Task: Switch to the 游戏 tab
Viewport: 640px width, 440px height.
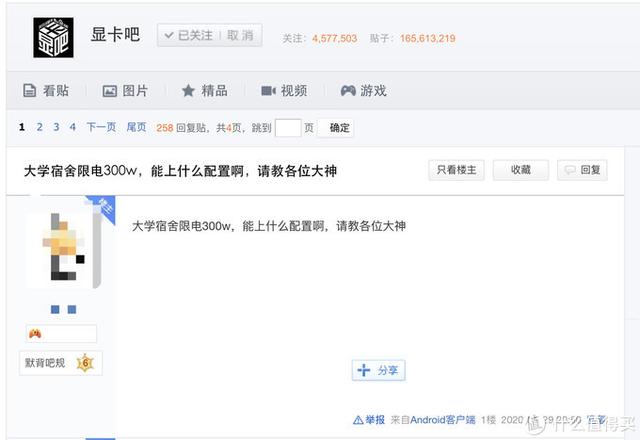Action: tap(364, 91)
